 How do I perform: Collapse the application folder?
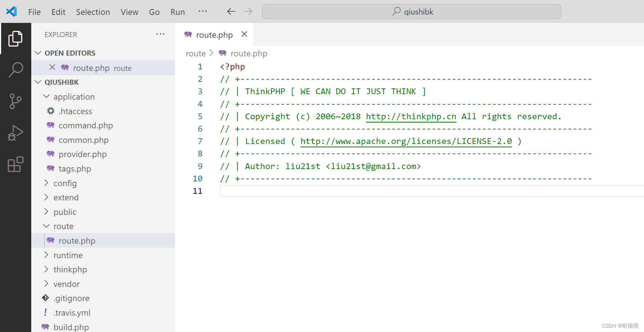[x=46, y=96]
